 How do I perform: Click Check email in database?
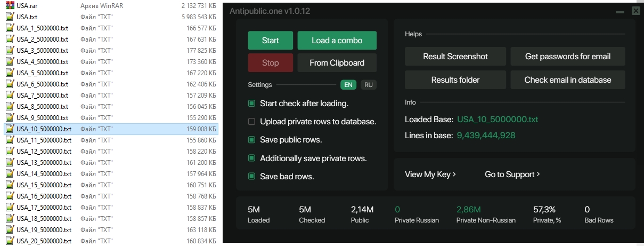[568, 80]
